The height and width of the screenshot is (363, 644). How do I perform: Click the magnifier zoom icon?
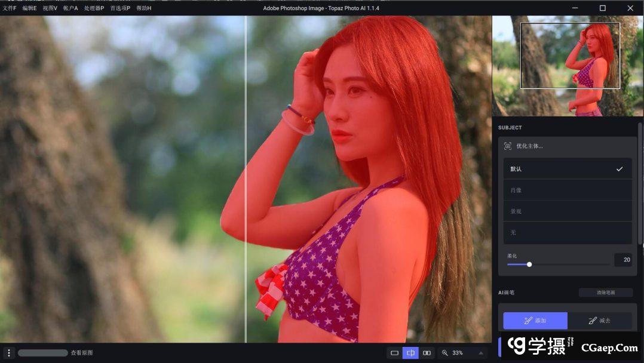(445, 353)
